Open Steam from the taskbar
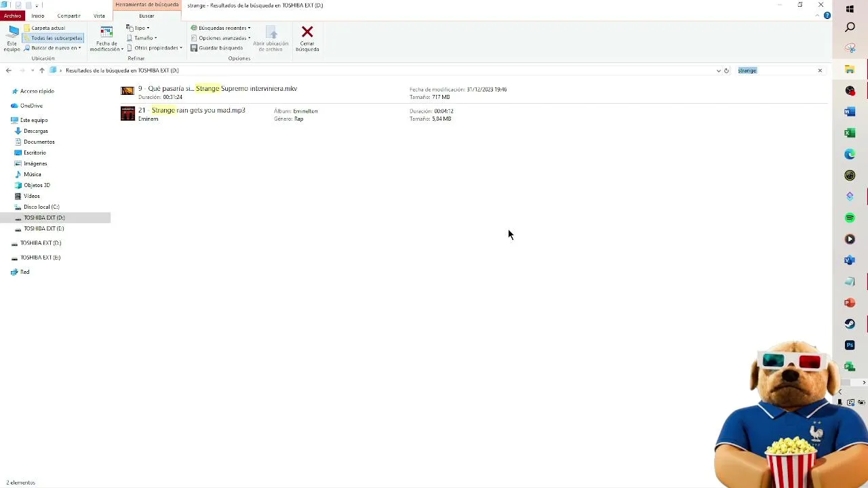This screenshot has width=868, height=488. click(850, 324)
